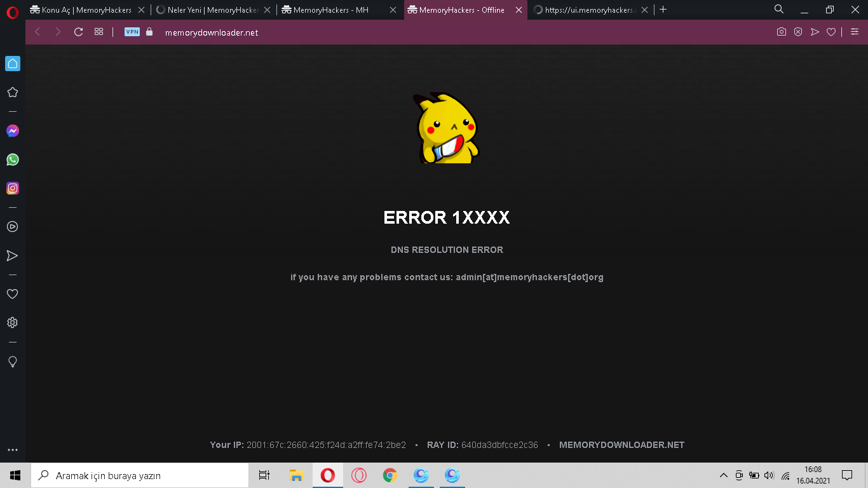This screenshot has height=488, width=868.
Task: Switch to Konu Aç | MemoryHackers tab
Action: tap(88, 10)
